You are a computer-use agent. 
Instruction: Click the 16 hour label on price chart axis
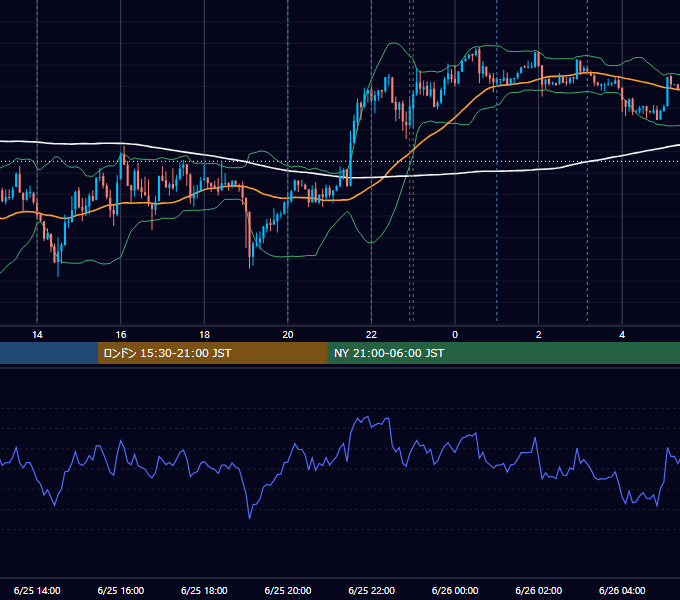121,335
